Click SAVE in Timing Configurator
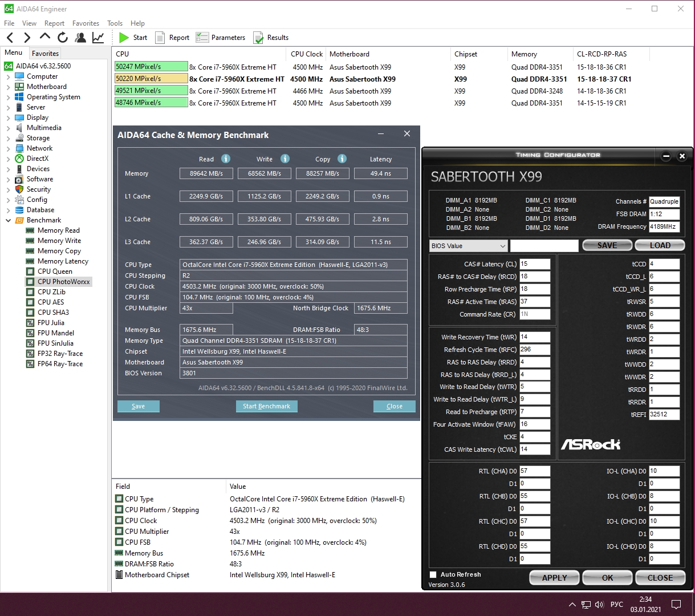Viewport: 695px width, 616px height. coord(607,245)
